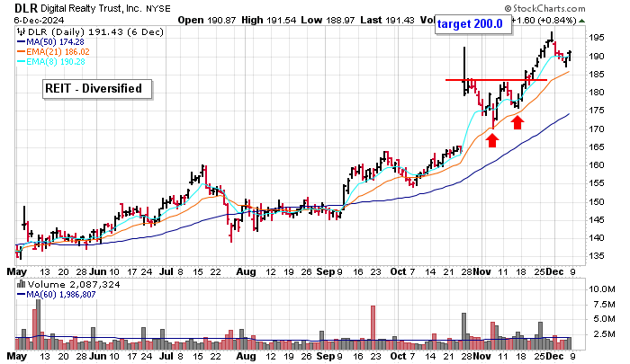
Task: Click the 135 price axis label
Action: point(596,256)
